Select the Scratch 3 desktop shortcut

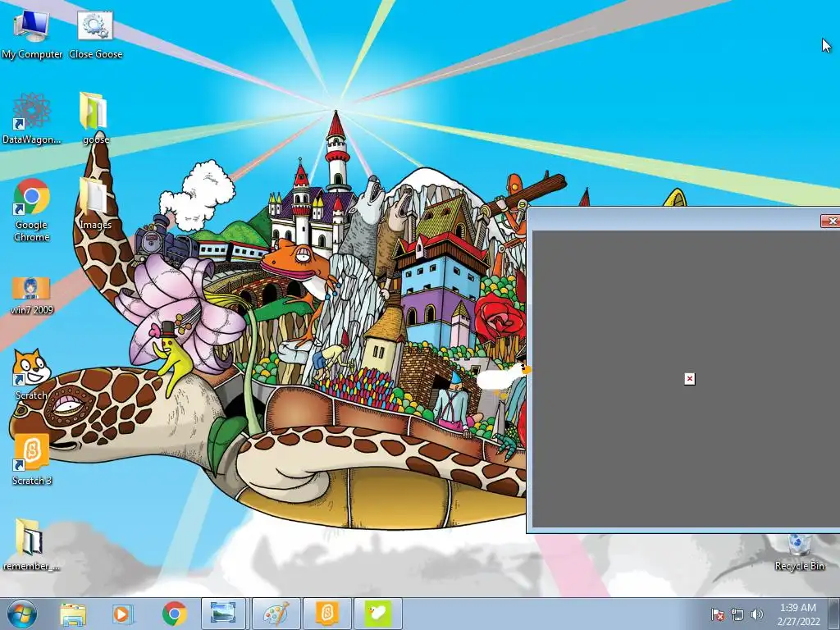(32, 459)
